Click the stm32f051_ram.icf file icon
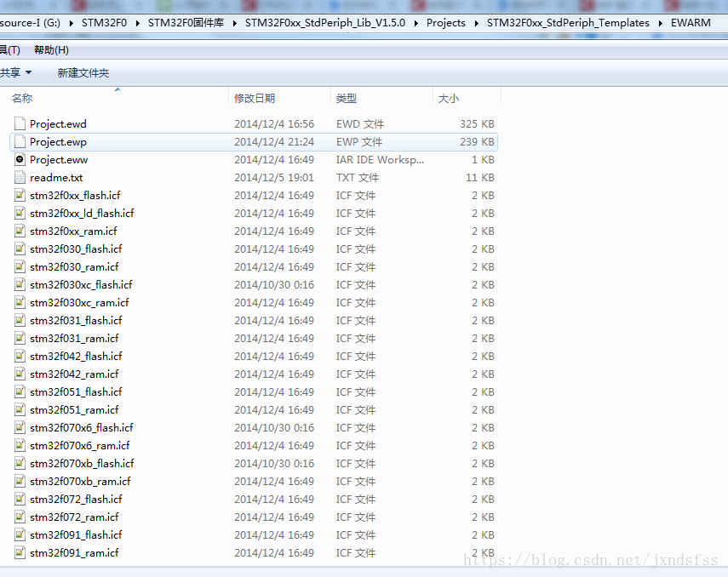This screenshot has height=577, width=728. [20, 409]
